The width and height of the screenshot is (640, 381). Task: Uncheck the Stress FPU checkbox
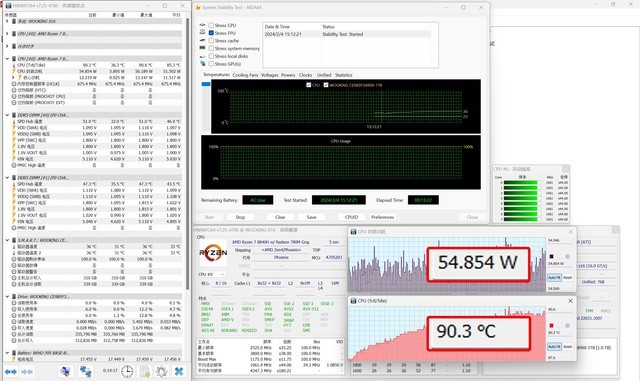(211, 33)
